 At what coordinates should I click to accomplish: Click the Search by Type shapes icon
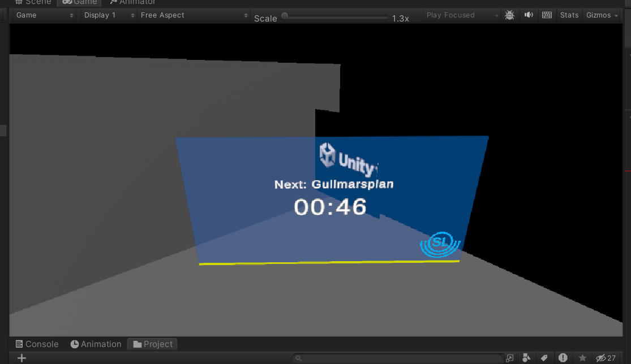[526, 358]
